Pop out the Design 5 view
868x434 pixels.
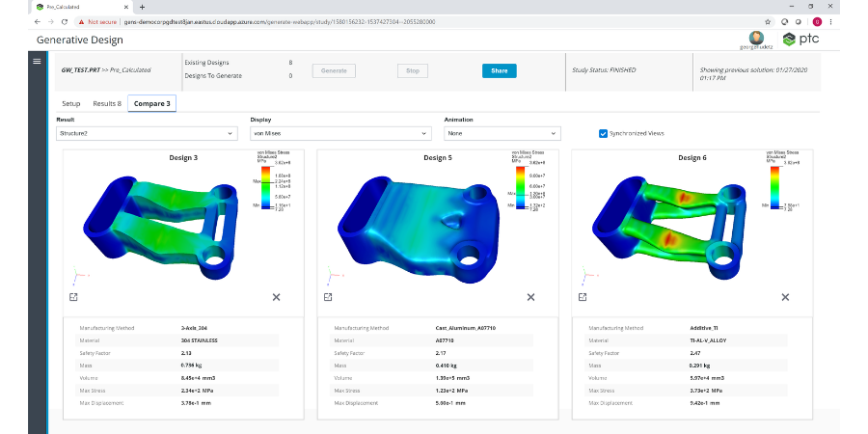(329, 296)
